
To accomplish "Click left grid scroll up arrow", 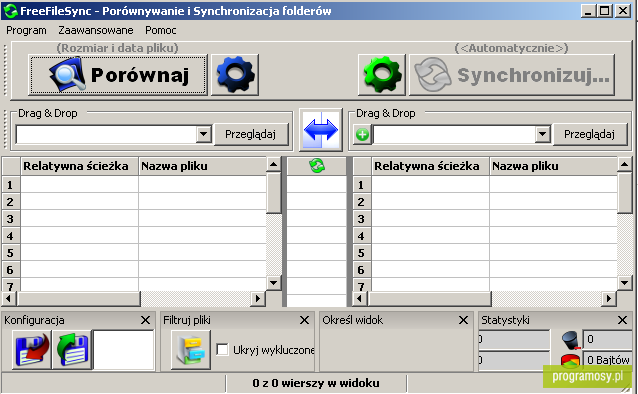I will pyautogui.click(x=273, y=165).
